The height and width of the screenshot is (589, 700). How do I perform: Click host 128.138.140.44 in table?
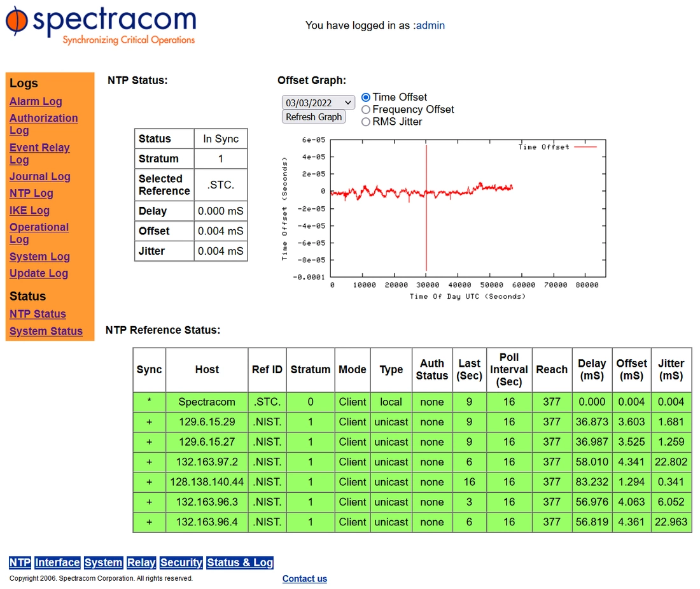(207, 482)
